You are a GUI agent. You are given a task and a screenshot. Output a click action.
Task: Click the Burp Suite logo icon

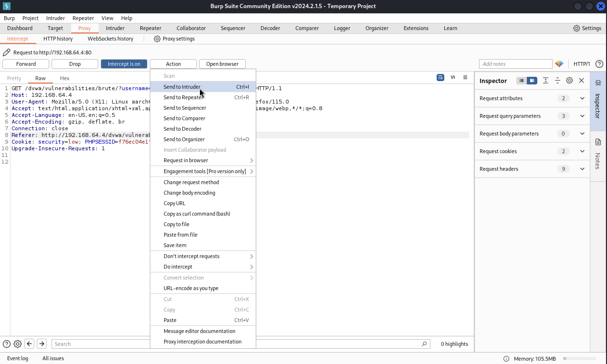pyautogui.click(x=7, y=6)
